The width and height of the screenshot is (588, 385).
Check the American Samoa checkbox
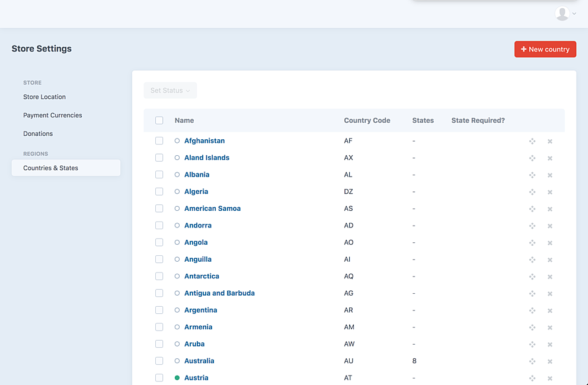pyautogui.click(x=159, y=208)
